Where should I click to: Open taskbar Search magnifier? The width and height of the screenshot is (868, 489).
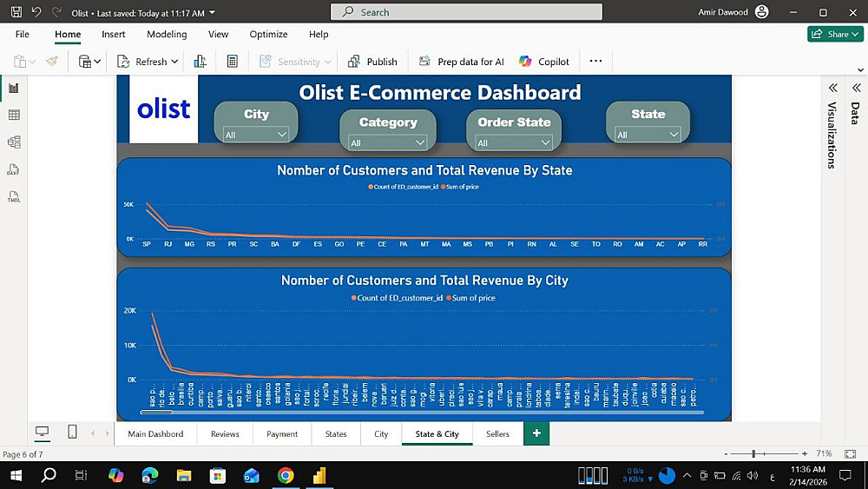[49, 475]
